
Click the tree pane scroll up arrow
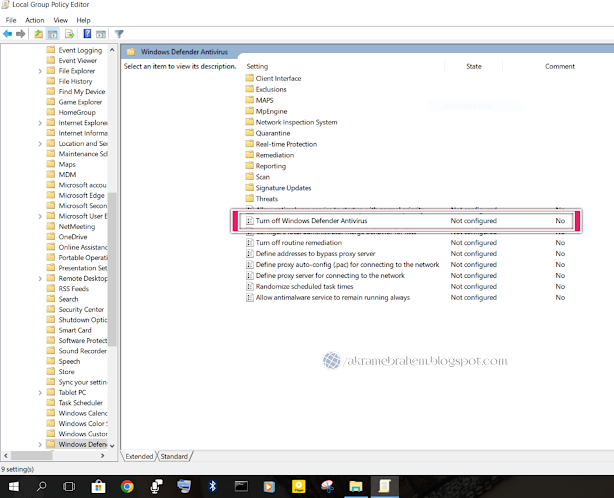pyautogui.click(x=112, y=50)
